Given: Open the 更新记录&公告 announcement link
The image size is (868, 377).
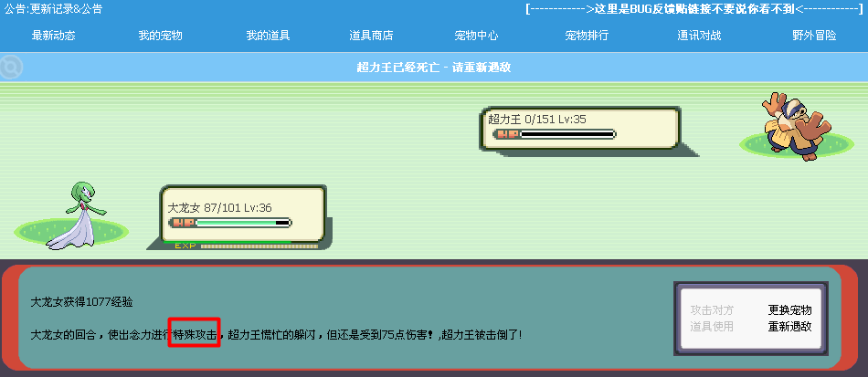Looking at the screenshot, I should 67,9.
